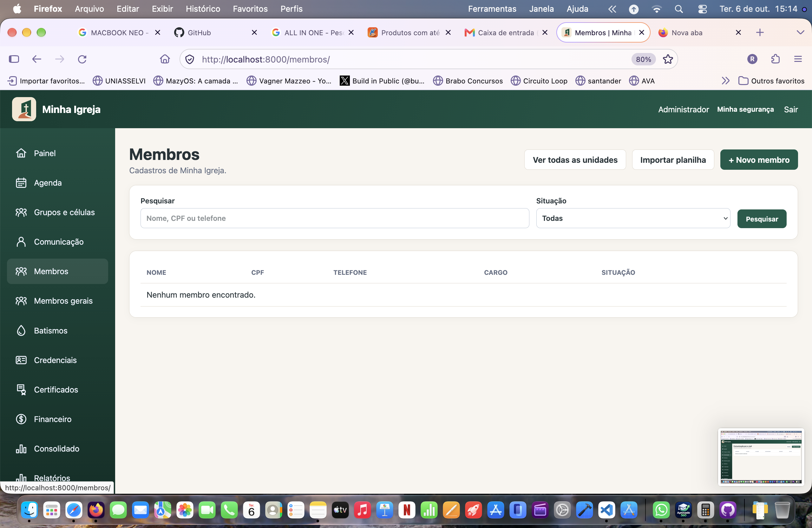Switch to the GitHub tab
The height and width of the screenshot is (528, 812).
(215, 32)
